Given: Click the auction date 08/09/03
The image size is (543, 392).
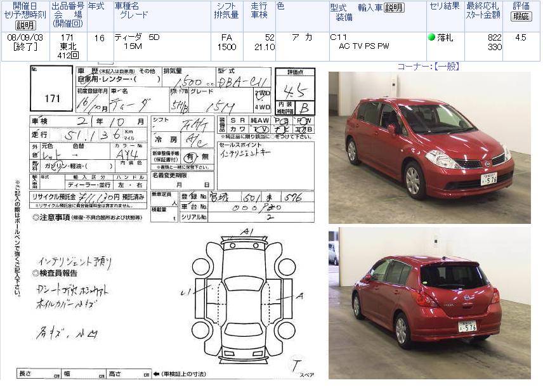Looking at the screenshot, I should pyautogui.click(x=25, y=37).
